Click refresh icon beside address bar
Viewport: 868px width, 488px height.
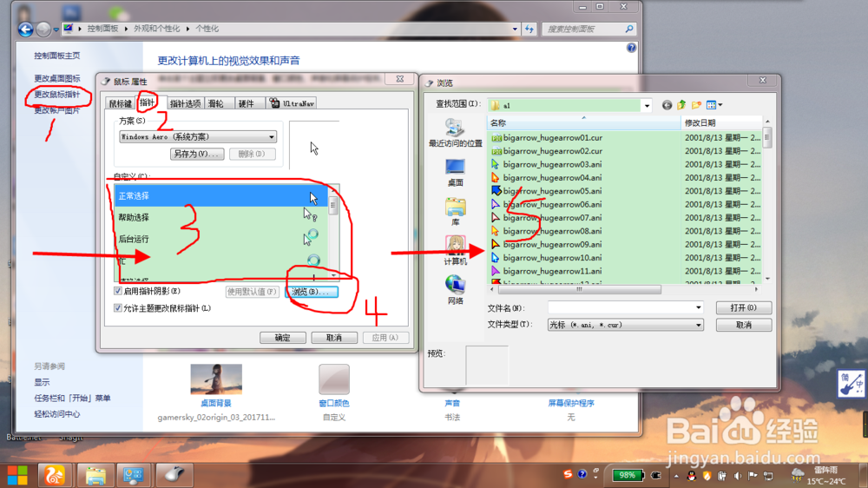(x=529, y=29)
